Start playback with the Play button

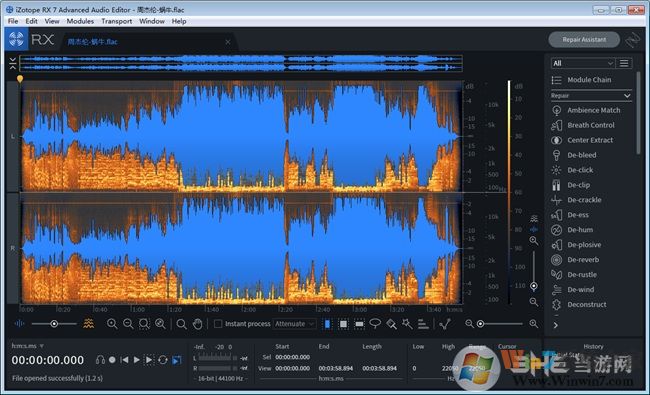(136, 360)
